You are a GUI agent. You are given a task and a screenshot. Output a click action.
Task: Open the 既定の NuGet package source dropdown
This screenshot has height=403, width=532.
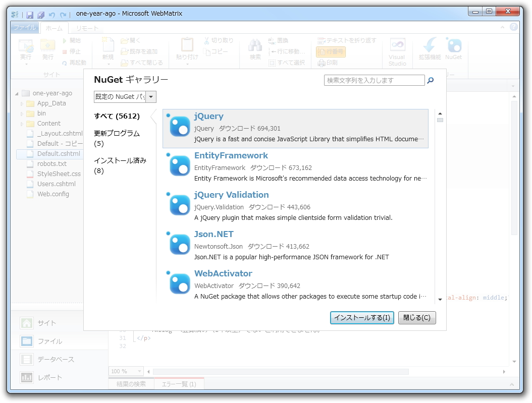[150, 96]
